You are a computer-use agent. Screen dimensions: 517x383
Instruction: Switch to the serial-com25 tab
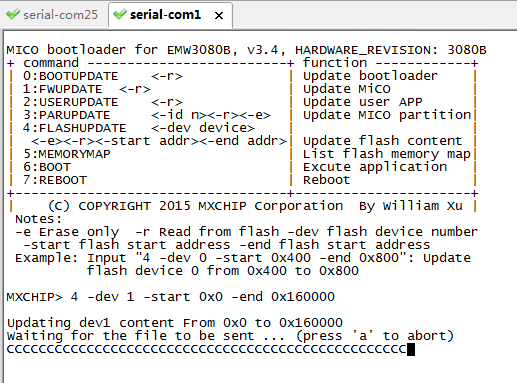[53, 15]
